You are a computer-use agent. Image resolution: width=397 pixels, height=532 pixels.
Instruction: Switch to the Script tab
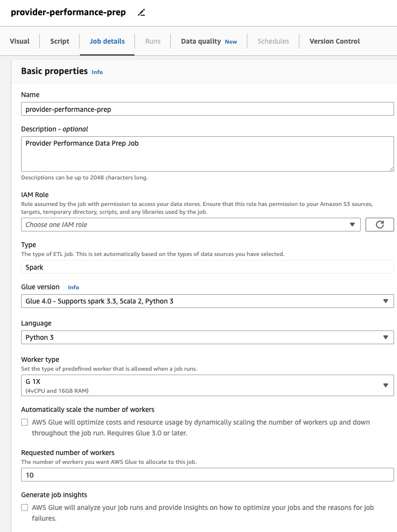tap(59, 41)
